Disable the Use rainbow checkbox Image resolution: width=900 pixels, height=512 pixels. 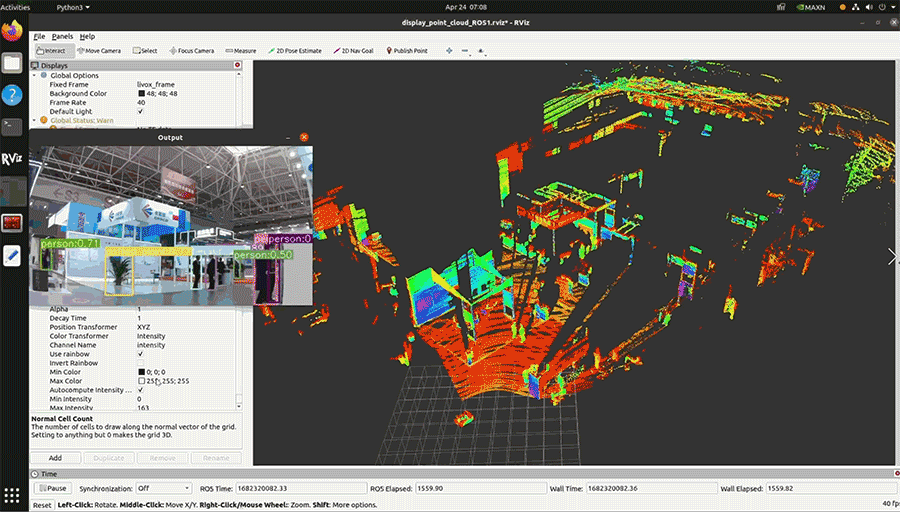[x=141, y=354]
